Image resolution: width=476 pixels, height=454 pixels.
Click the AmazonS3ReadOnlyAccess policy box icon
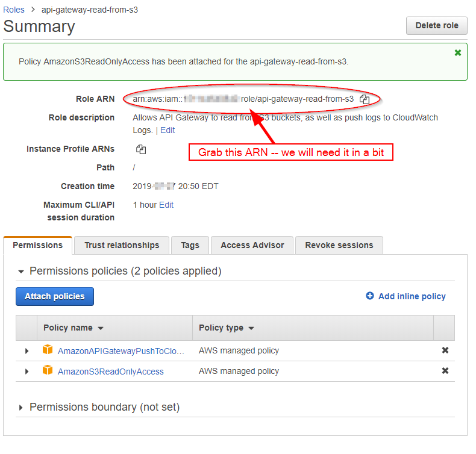pos(48,370)
